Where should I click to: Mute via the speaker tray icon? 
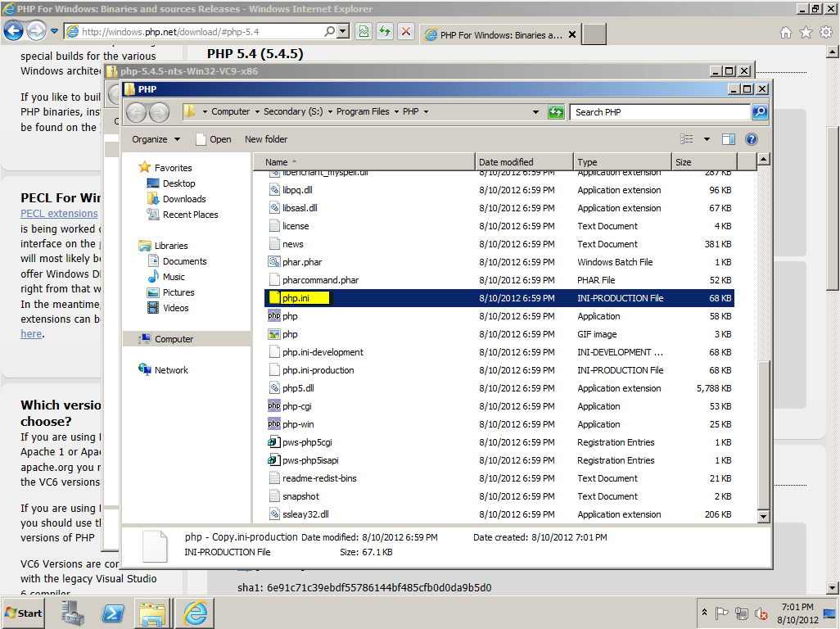tap(761, 613)
